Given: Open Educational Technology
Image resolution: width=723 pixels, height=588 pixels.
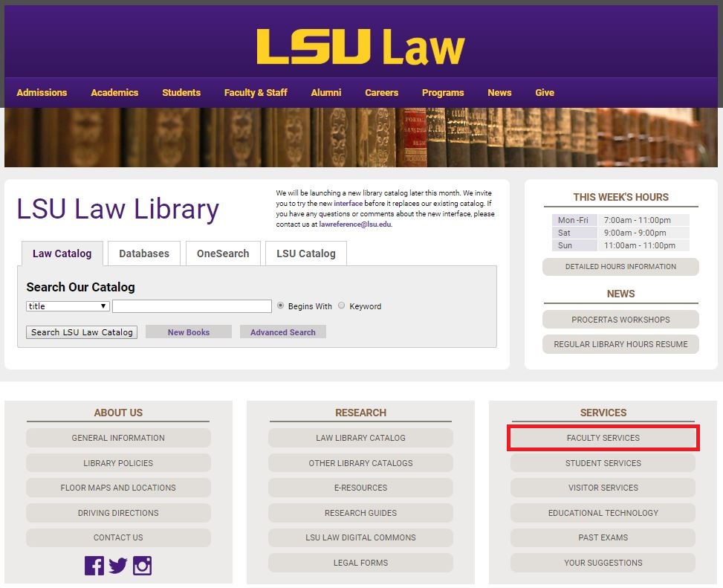Looking at the screenshot, I should 603,513.
